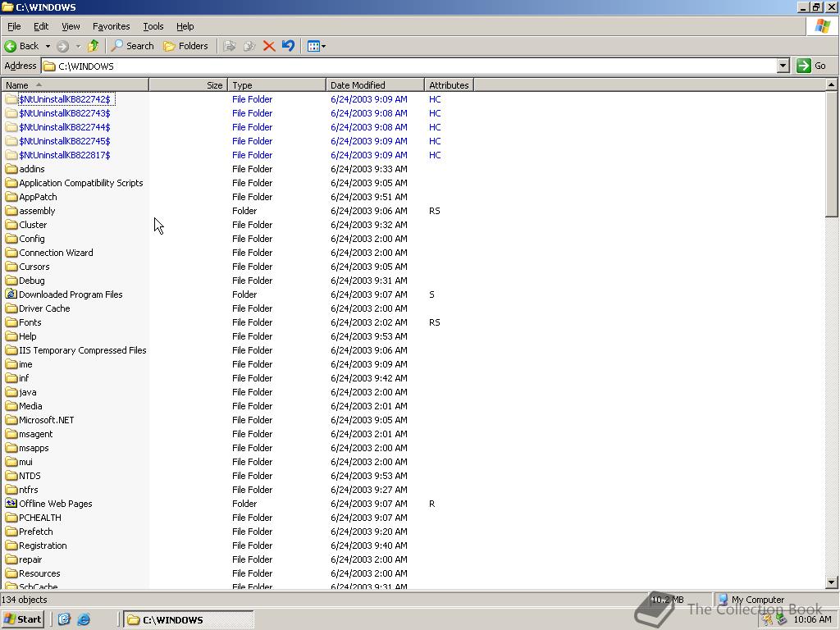Viewport: 840px width, 630px height.
Task: Sort by the Name column header
Action: coord(75,85)
